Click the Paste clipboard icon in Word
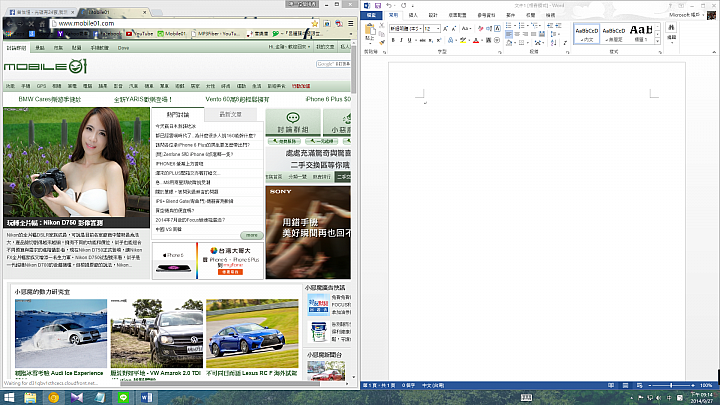The width and height of the screenshot is (720, 405). coord(370,29)
